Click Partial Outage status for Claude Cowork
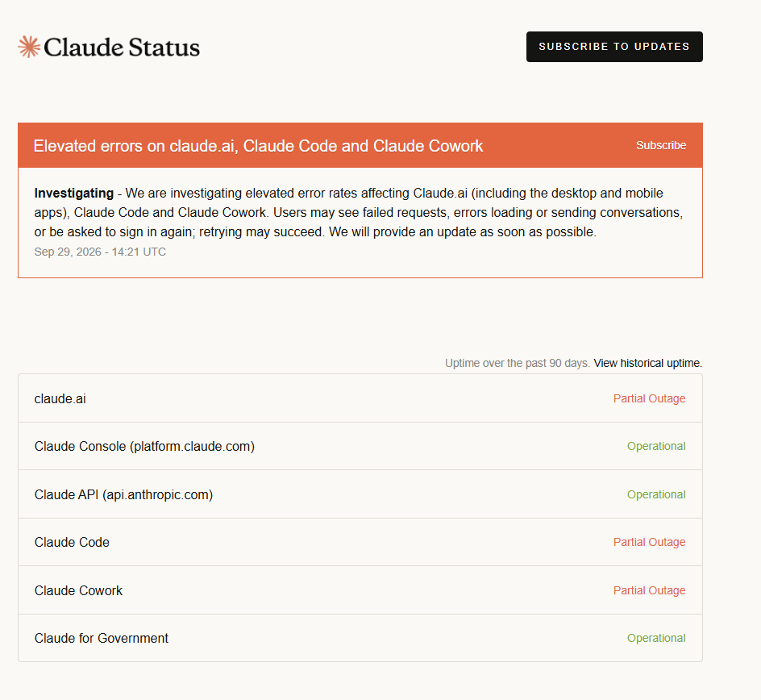The height and width of the screenshot is (700, 761). tap(649, 590)
